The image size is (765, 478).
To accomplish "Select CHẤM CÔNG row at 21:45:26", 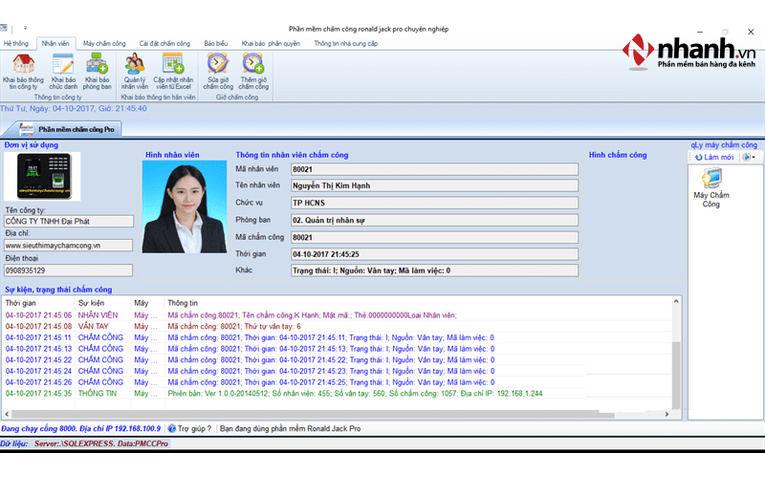I will [337, 382].
